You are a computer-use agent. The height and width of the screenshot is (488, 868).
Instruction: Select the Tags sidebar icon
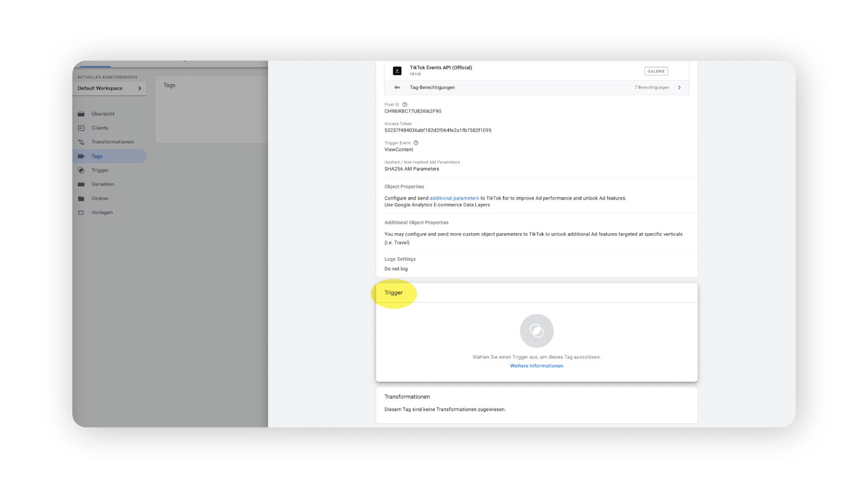(81, 156)
